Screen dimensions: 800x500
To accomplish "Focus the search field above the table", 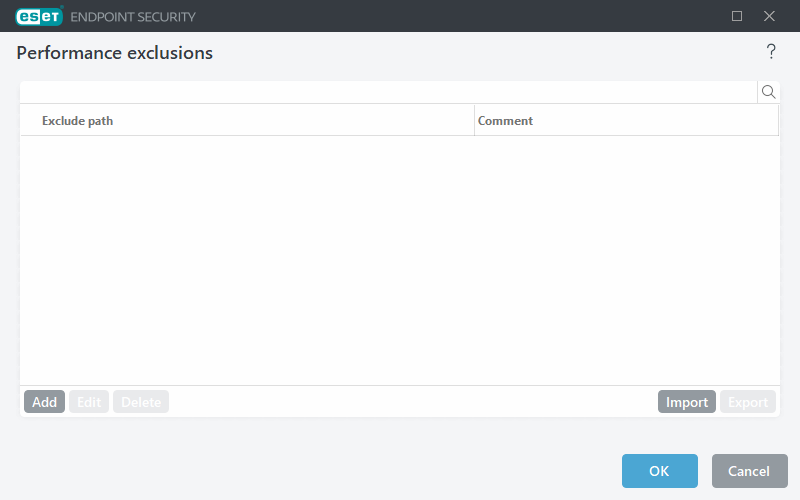I will (388, 92).
